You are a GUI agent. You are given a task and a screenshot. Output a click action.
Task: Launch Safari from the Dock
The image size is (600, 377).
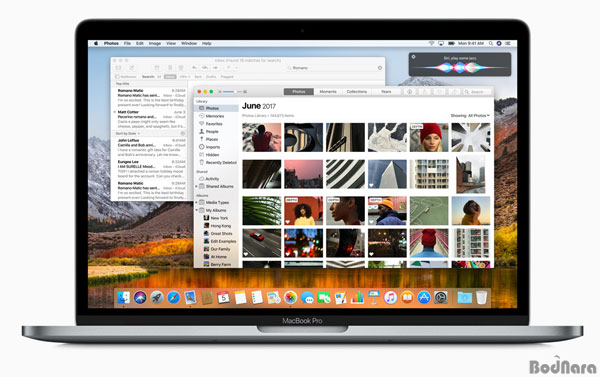173,297
